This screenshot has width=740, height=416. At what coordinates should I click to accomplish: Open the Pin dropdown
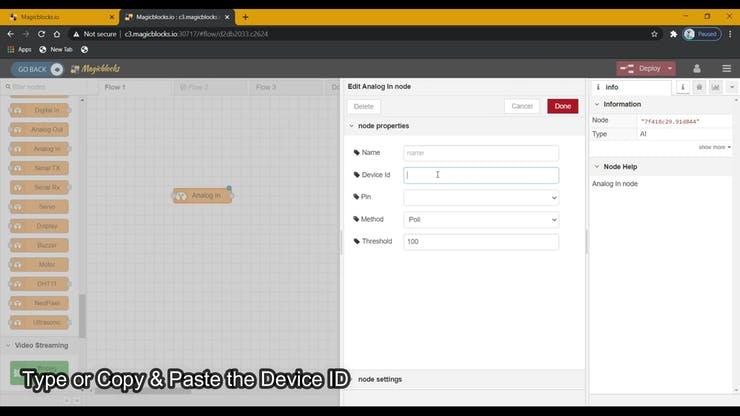click(481, 197)
